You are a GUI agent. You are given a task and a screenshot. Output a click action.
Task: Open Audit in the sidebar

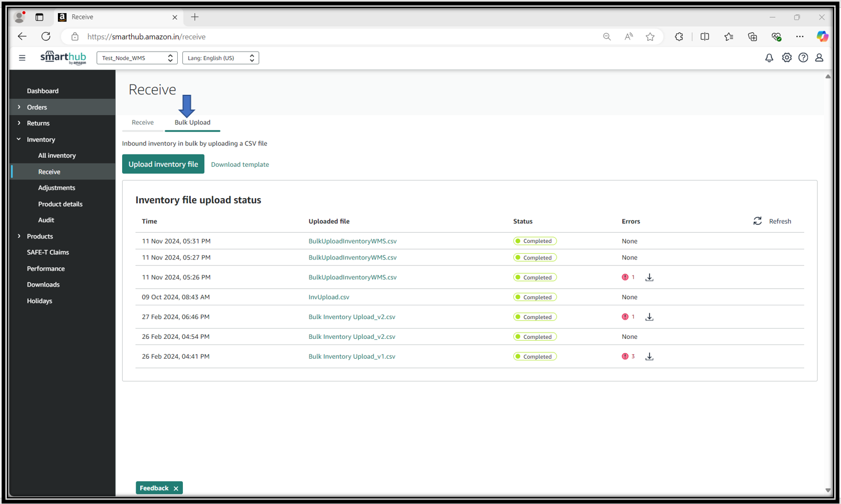coord(46,220)
